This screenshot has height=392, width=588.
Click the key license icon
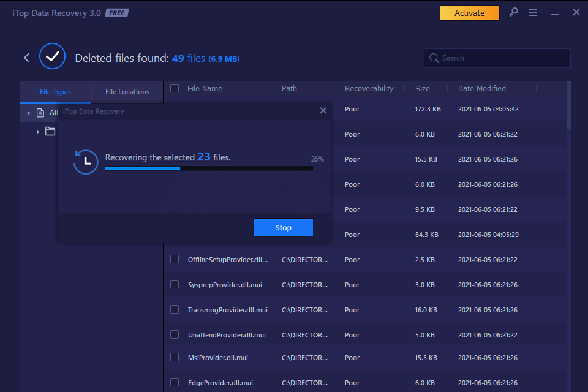[513, 12]
